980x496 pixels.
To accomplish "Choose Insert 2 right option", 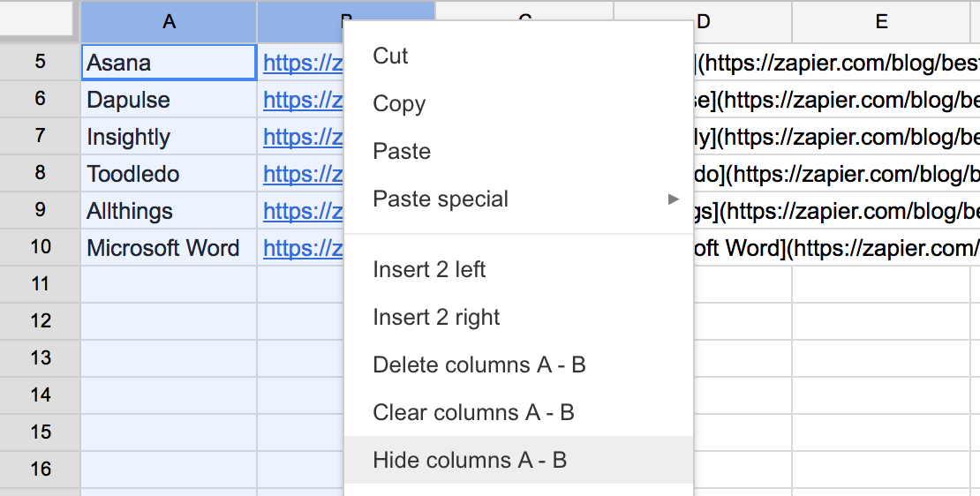I will pyautogui.click(x=436, y=317).
